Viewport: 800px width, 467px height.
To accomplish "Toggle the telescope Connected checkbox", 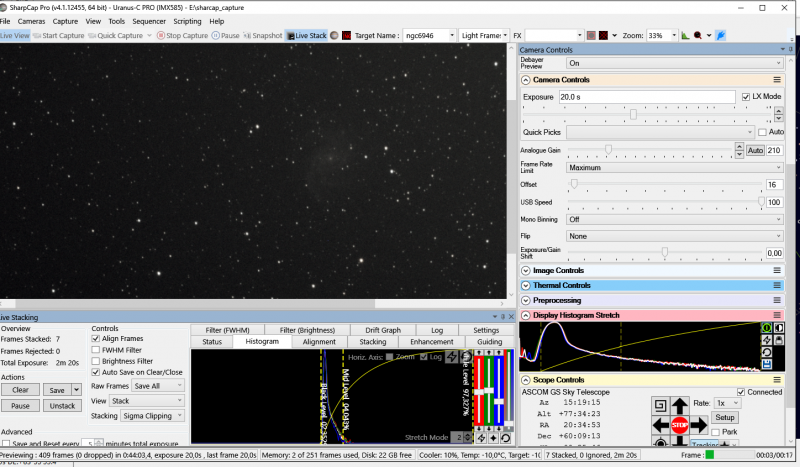I will coord(741,392).
